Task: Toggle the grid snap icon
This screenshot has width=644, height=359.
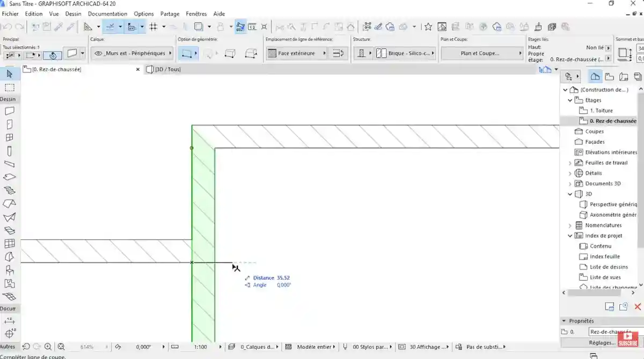Action: click(153, 26)
